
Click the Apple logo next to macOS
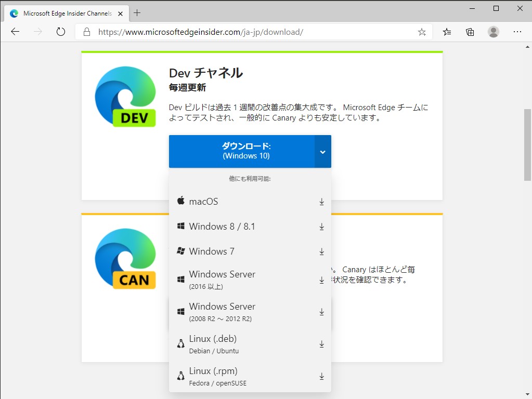tap(181, 201)
